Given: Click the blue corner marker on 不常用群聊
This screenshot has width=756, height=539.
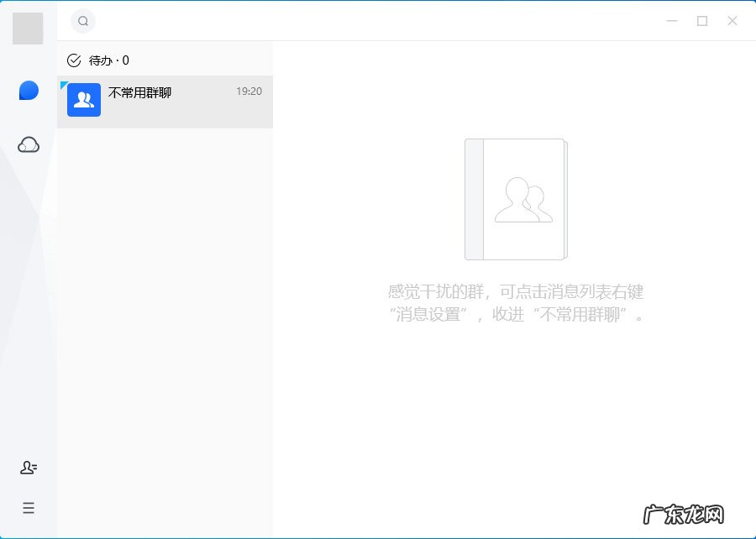Looking at the screenshot, I should pos(64,85).
